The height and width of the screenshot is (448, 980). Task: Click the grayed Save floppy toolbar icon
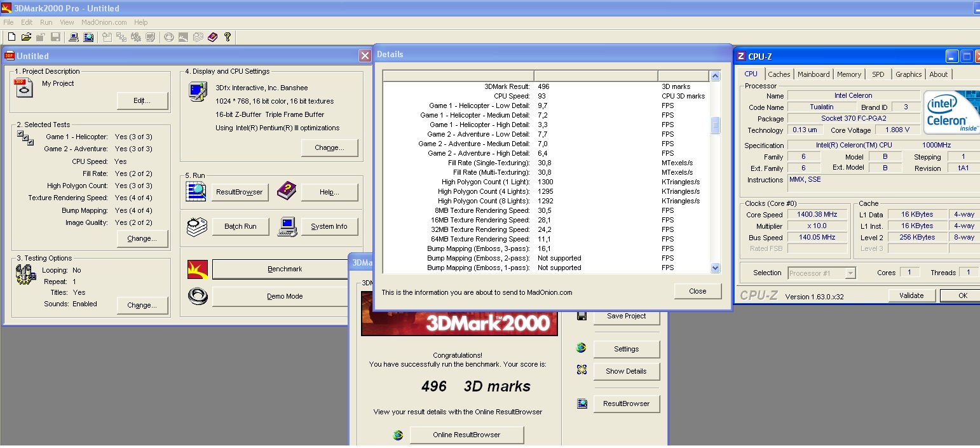pyautogui.click(x=55, y=37)
